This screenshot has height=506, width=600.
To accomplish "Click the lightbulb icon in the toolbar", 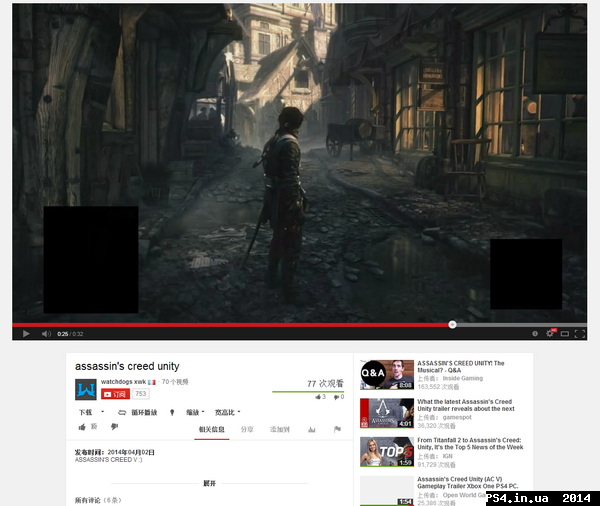I will 172,412.
